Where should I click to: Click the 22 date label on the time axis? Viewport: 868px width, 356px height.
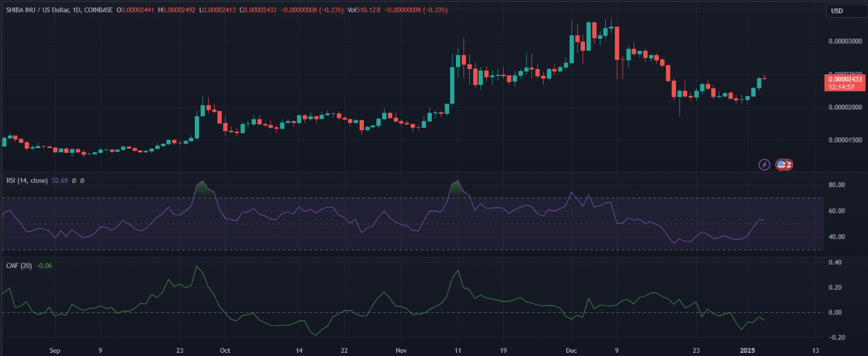point(344,351)
